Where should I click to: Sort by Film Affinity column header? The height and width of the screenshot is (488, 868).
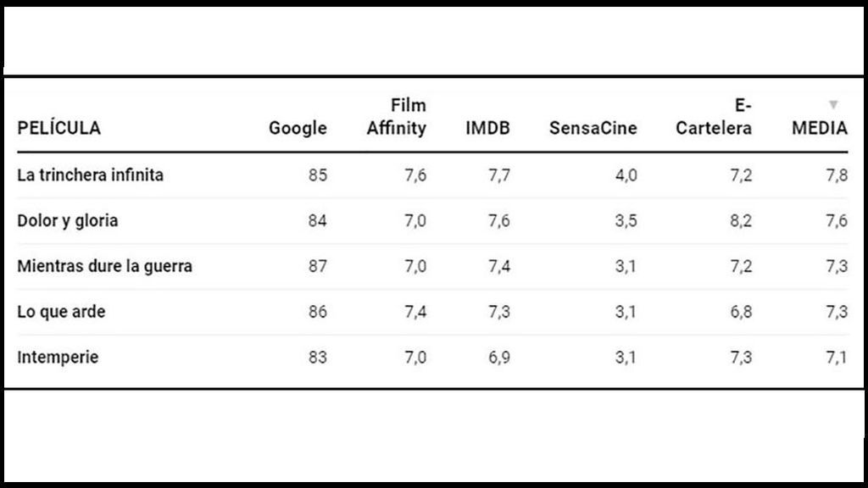click(397, 117)
